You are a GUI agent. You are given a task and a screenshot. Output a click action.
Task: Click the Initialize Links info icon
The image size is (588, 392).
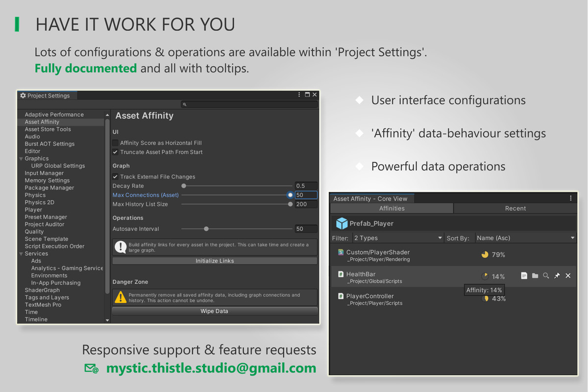click(x=121, y=247)
